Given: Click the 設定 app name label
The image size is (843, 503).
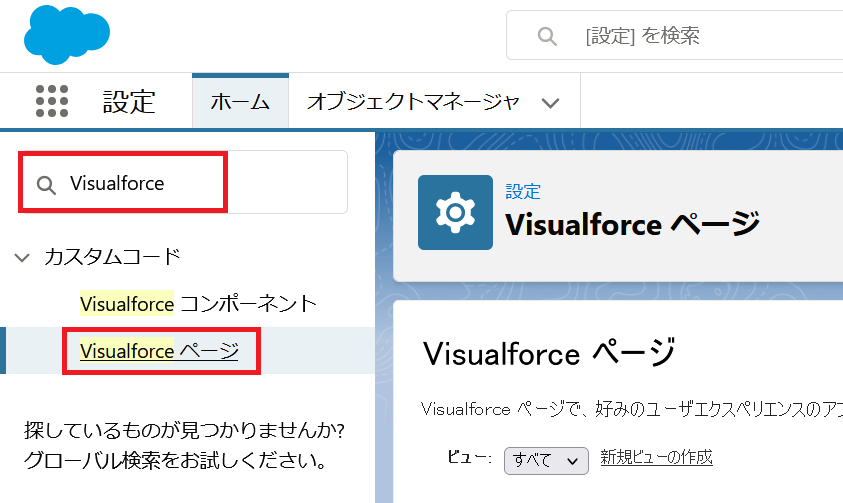Looking at the screenshot, I should [x=129, y=102].
